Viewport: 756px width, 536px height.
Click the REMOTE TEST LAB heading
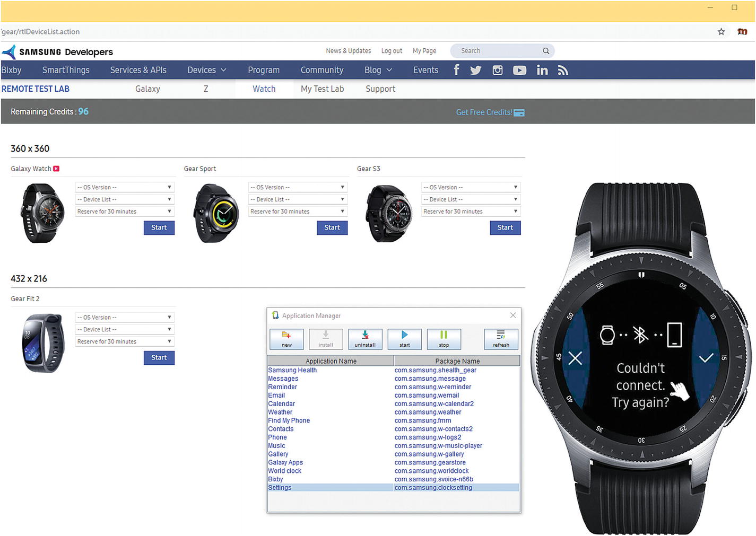point(36,89)
